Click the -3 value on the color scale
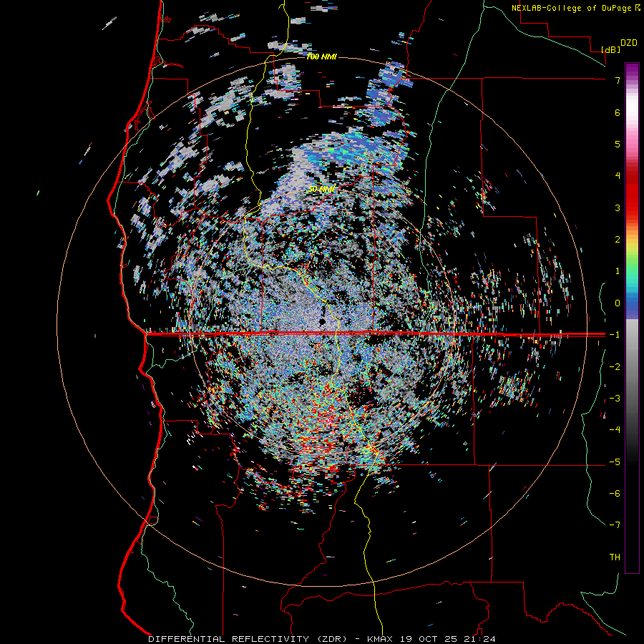The width and height of the screenshot is (644, 644). [x=615, y=399]
